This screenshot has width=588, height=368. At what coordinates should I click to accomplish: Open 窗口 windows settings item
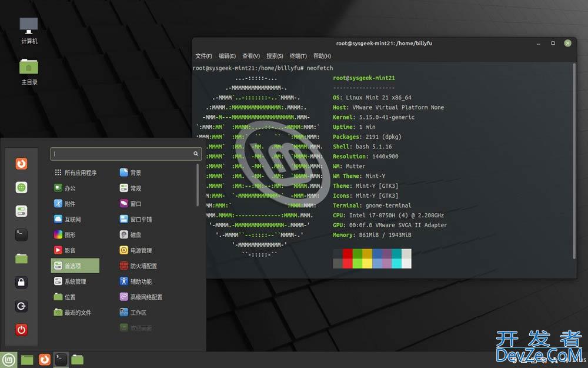(131, 204)
